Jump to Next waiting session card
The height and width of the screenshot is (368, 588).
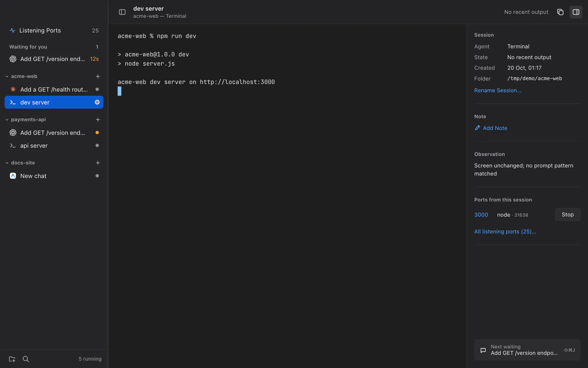coord(527,350)
